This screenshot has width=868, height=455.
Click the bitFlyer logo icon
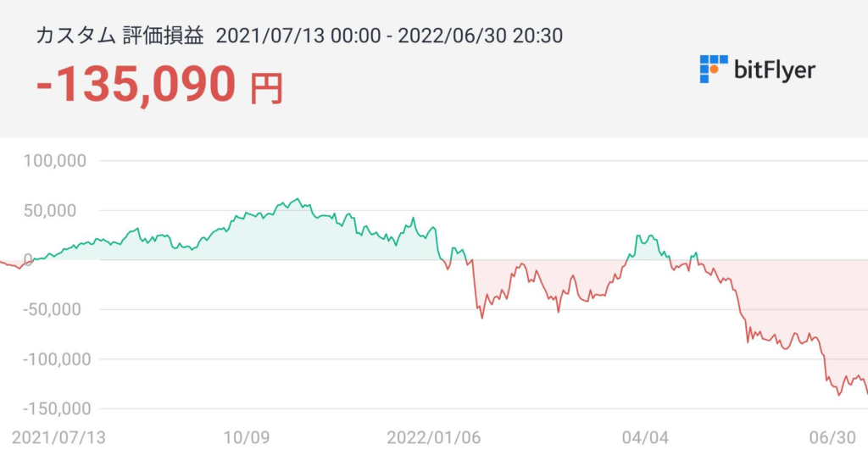click(x=714, y=69)
